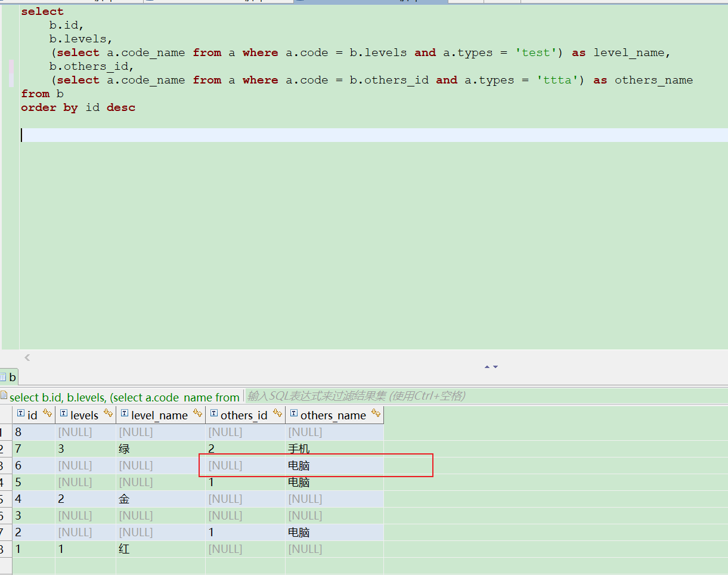Click the b.id, line in editor
728x575 pixels.
click(67, 25)
